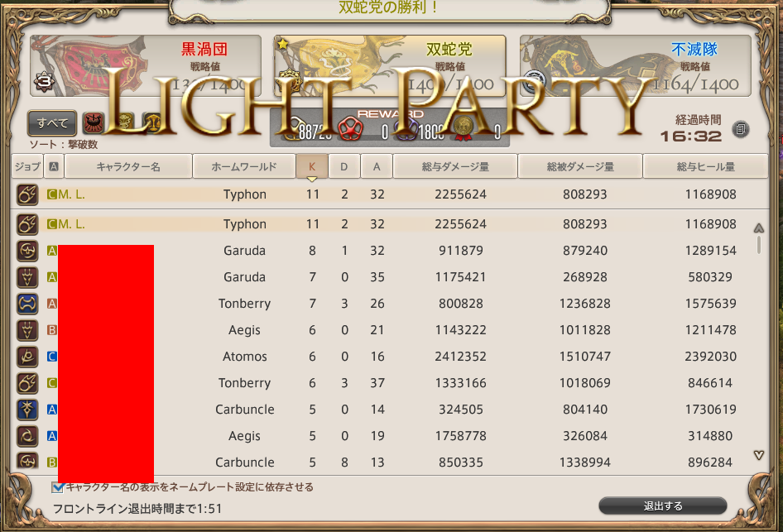Click job icon in Atomos row
This screenshot has width=783, height=532.
(x=27, y=357)
